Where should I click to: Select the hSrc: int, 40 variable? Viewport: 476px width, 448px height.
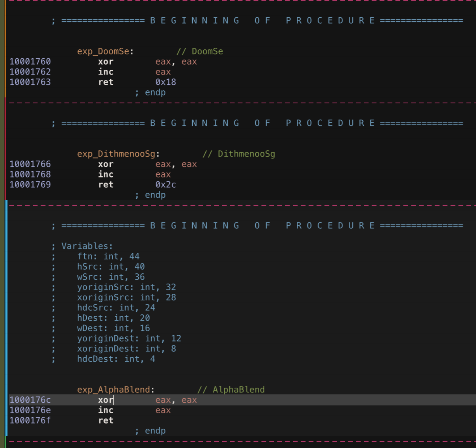point(111,267)
